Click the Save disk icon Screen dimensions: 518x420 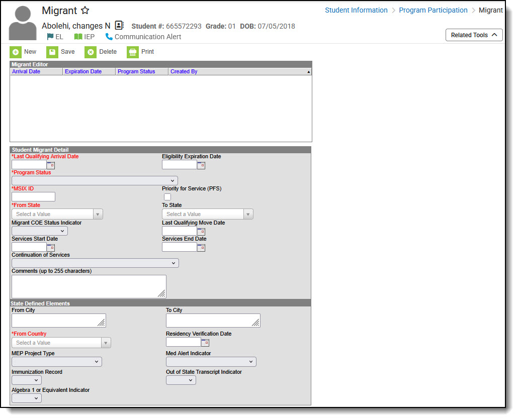[x=52, y=52]
